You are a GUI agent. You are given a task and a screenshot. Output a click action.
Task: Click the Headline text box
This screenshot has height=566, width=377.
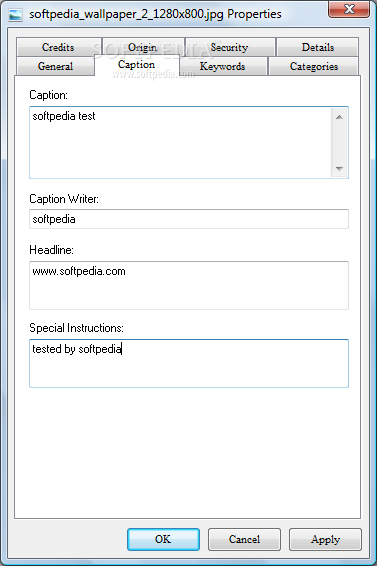click(x=189, y=285)
